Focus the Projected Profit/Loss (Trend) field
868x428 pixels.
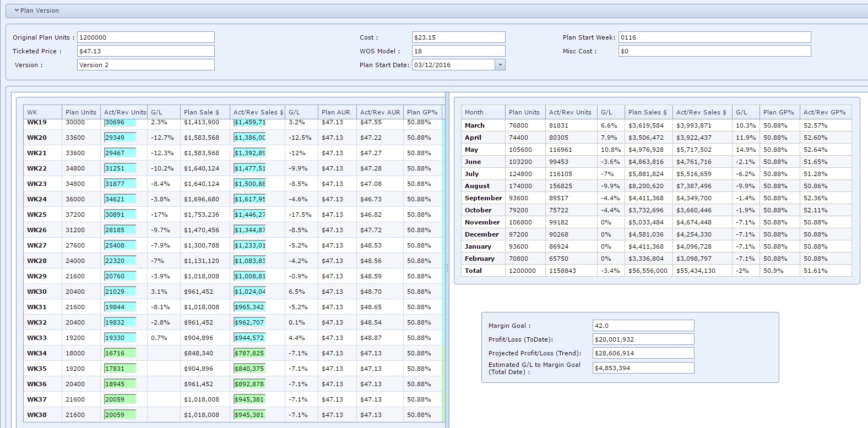[643, 353]
